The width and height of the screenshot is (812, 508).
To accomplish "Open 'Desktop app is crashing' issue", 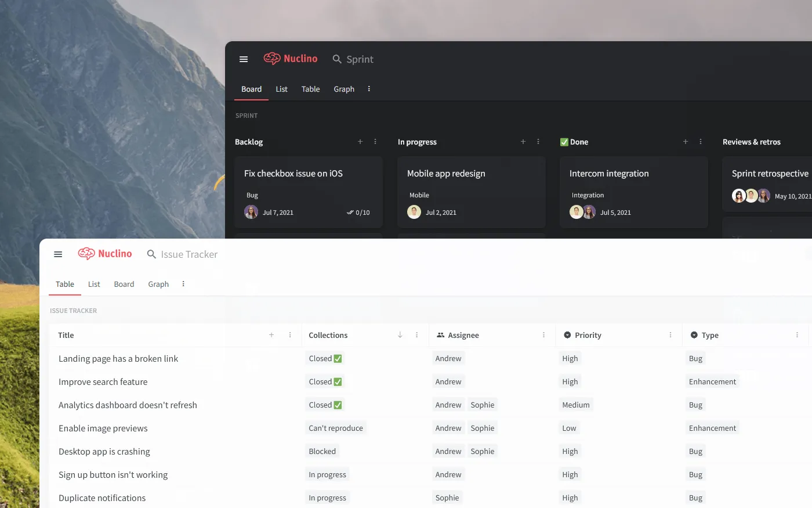I will [x=104, y=452].
